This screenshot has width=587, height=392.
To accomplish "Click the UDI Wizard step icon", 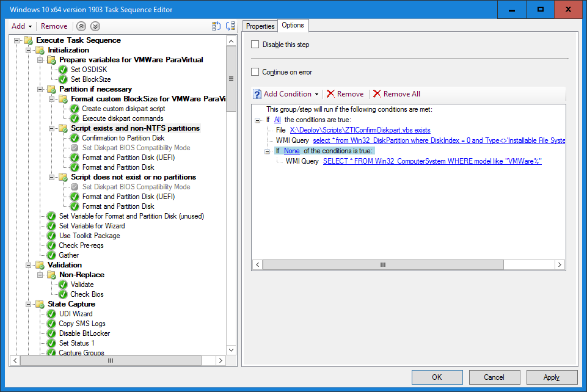I will [52, 314].
